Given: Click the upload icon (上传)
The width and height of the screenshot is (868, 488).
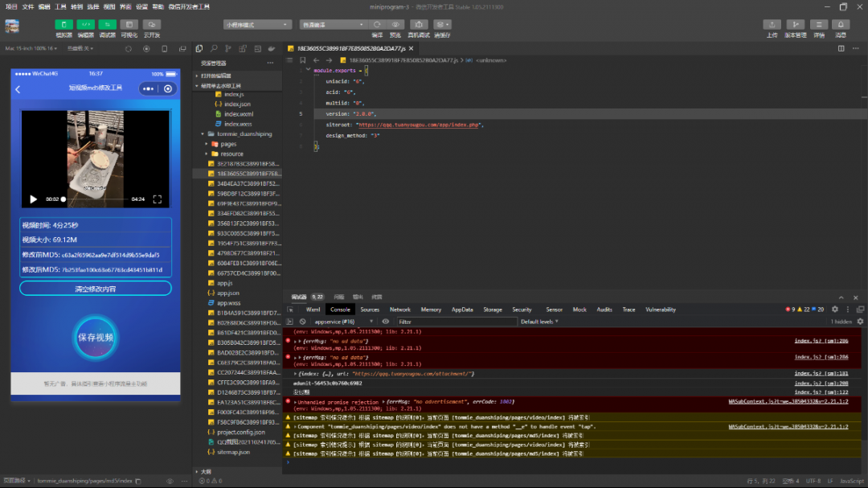Looking at the screenshot, I should [772, 24].
